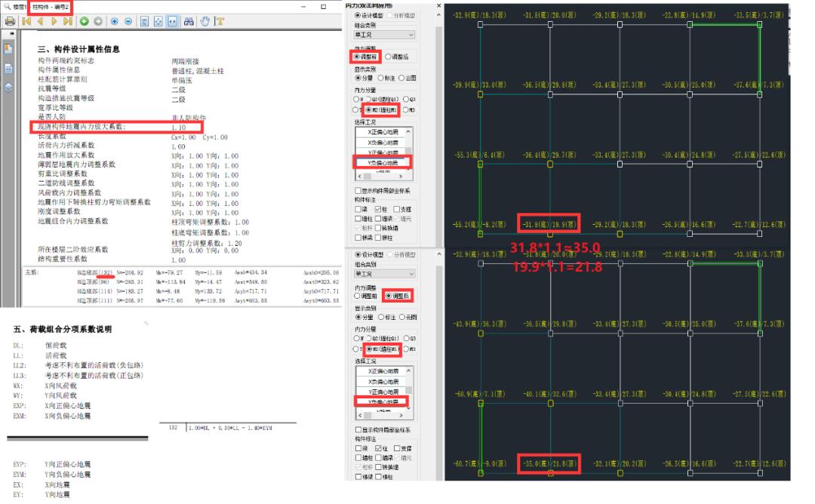Go to the next page arrow
The height and width of the screenshot is (504, 815).
tap(54, 21)
